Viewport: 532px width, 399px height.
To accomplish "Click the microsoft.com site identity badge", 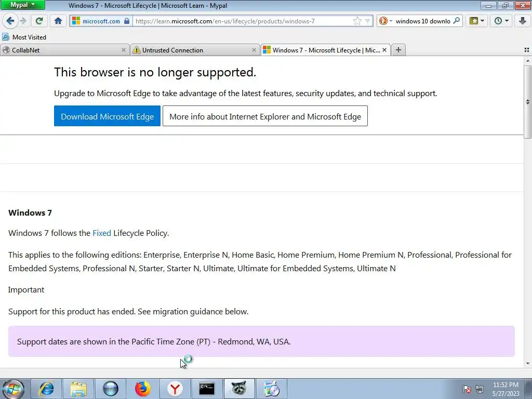I will 101,21.
